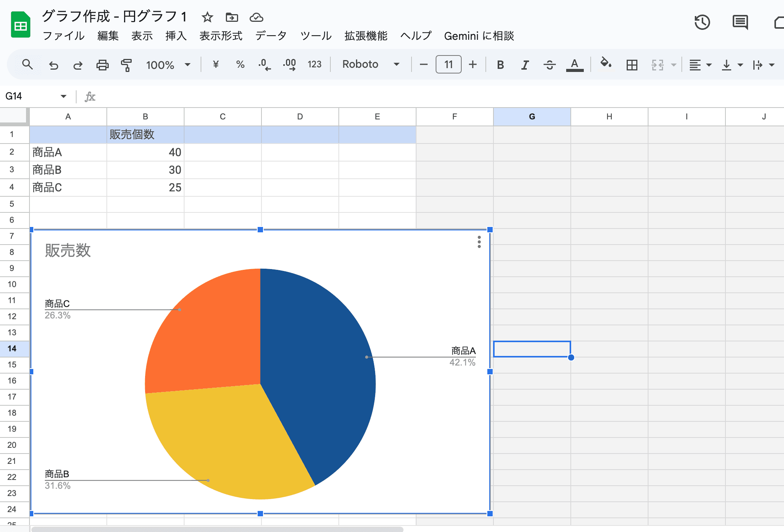
Task: Format selection as currency ¥
Action: (x=215, y=65)
